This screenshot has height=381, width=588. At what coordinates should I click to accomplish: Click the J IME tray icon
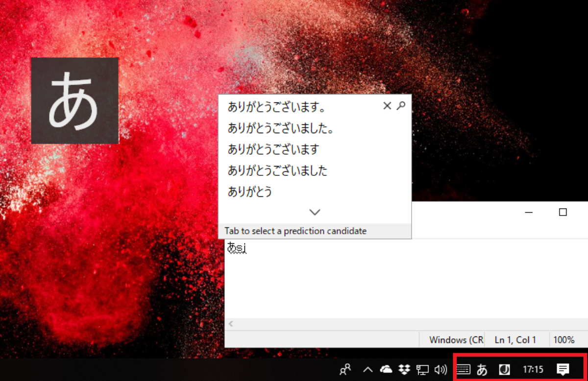[503, 370]
